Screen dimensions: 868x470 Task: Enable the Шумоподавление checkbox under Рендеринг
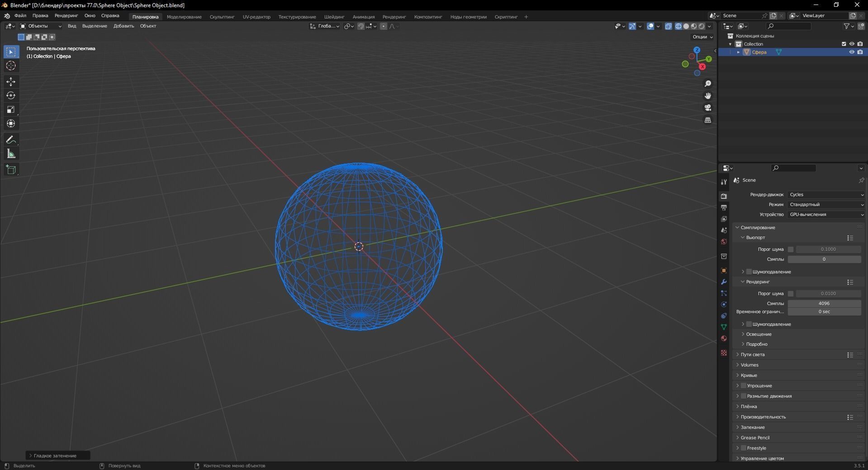(x=749, y=324)
